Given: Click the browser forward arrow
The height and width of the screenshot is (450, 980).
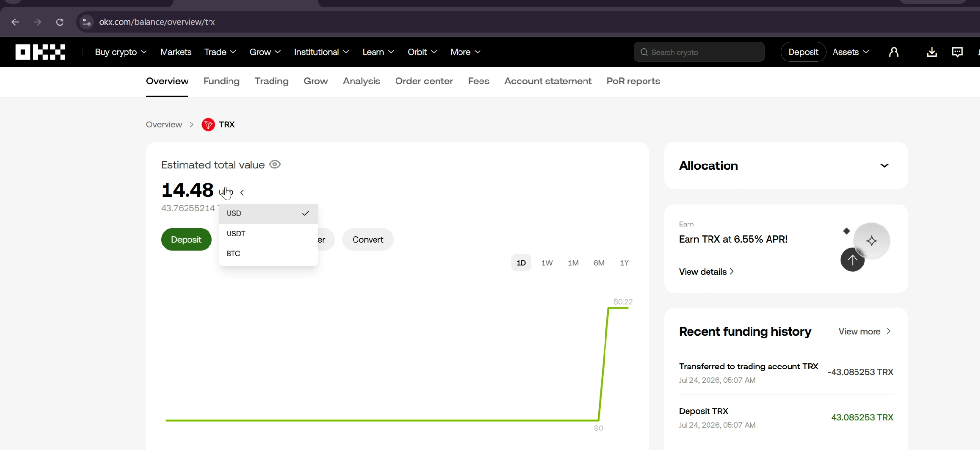Looking at the screenshot, I should pos(37,22).
